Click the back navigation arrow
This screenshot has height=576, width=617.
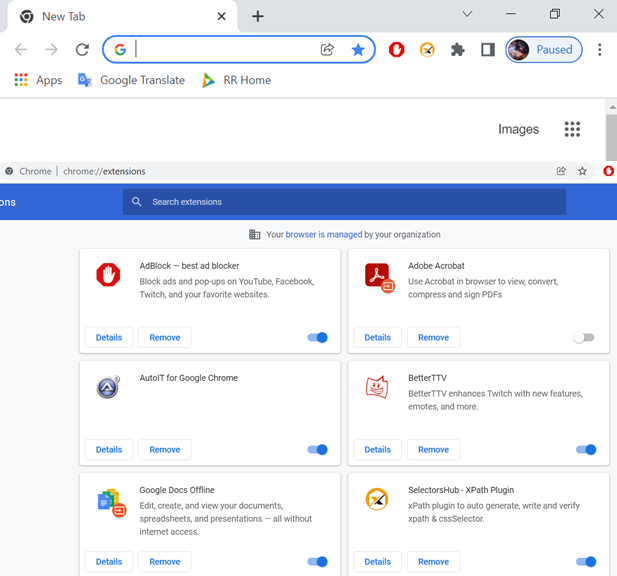pyautogui.click(x=21, y=50)
